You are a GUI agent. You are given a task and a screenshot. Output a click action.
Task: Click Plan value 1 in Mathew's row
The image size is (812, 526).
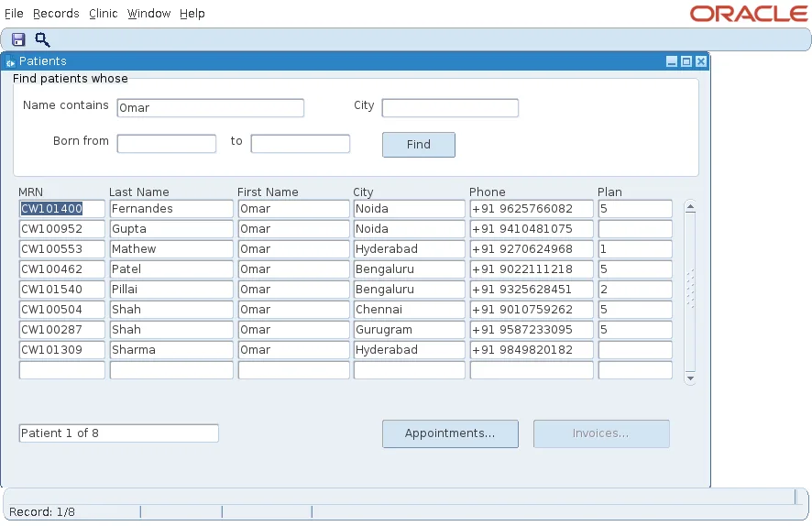coord(635,249)
